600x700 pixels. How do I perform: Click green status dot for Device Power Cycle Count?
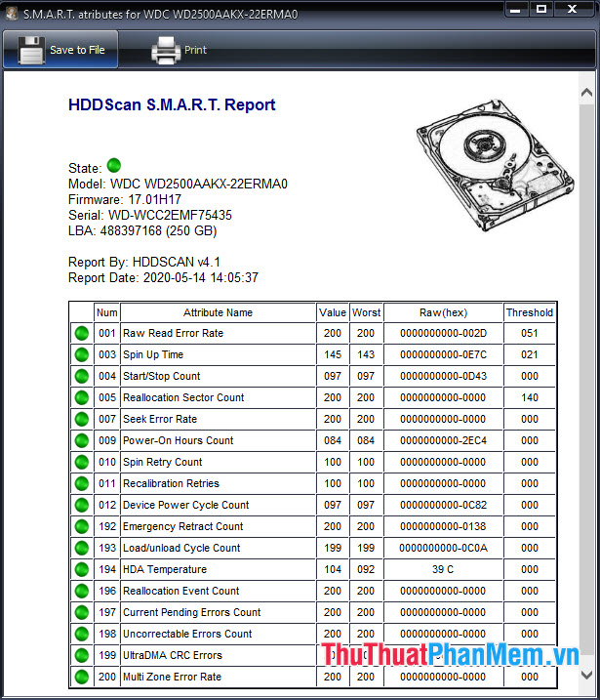click(x=82, y=505)
